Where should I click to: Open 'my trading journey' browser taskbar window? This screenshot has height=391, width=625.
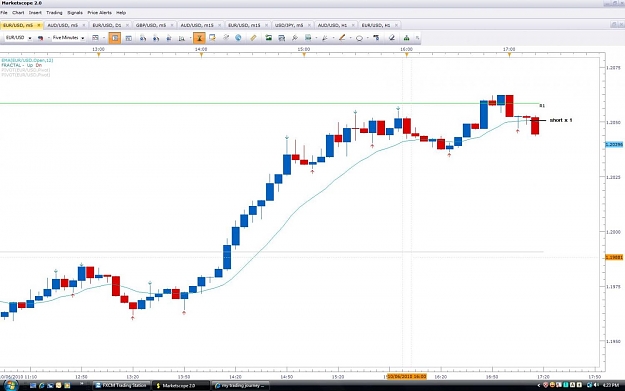240,385
